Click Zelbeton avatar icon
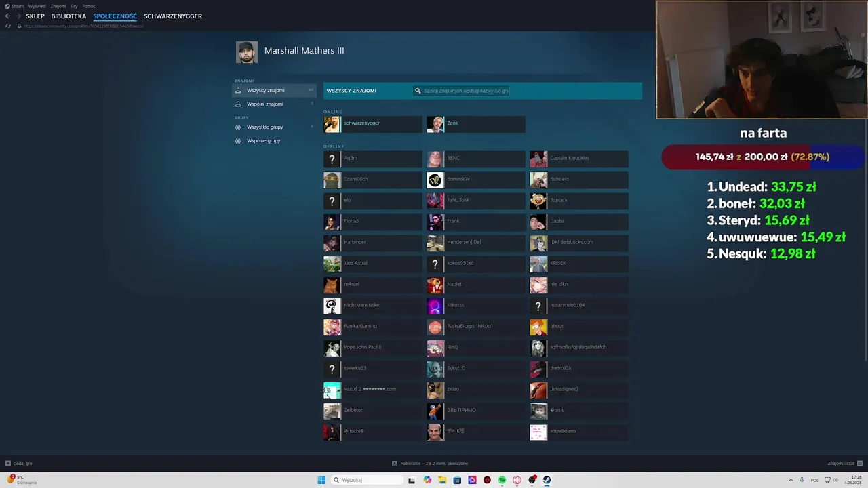The image size is (868, 488). pyautogui.click(x=332, y=411)
